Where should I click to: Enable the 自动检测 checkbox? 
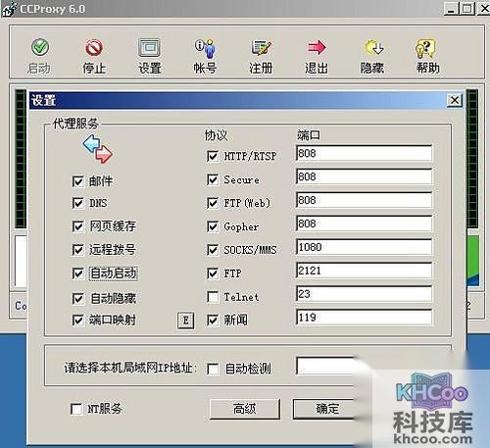pos(213,370)
